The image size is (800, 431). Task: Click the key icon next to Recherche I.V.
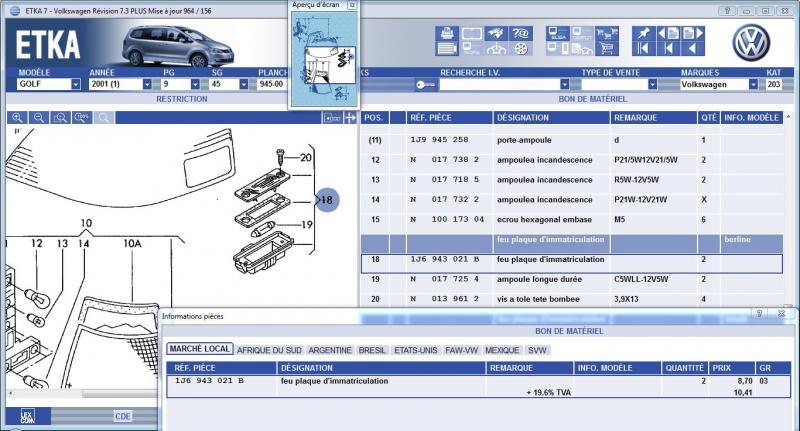(425, 85)
